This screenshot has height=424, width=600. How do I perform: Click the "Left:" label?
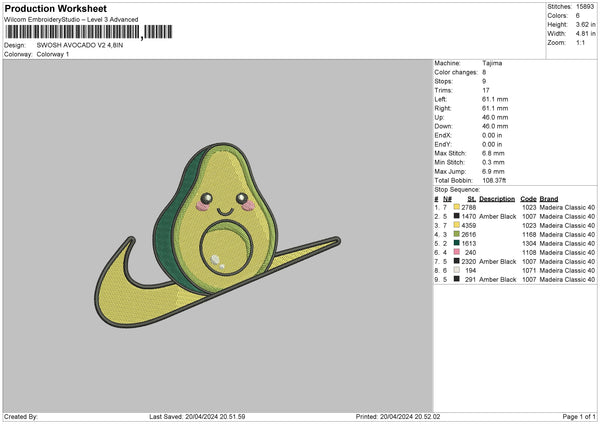point(441,99)
